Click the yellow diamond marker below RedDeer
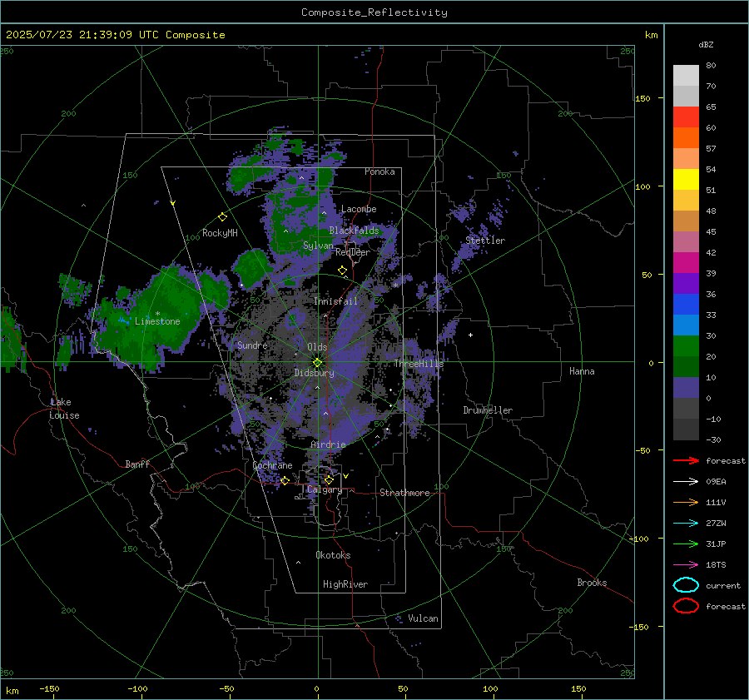 [x=342, y=271]
